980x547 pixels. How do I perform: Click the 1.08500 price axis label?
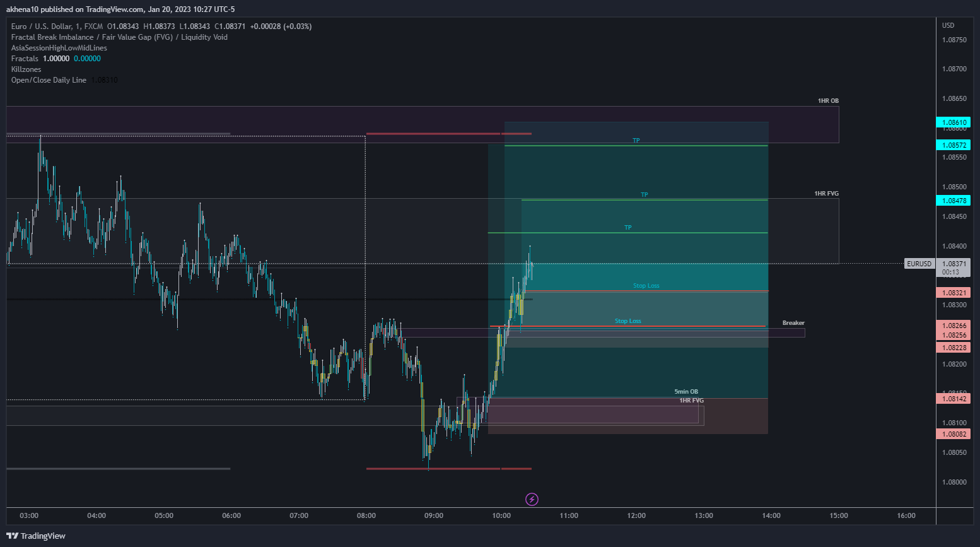coord(954,187)
